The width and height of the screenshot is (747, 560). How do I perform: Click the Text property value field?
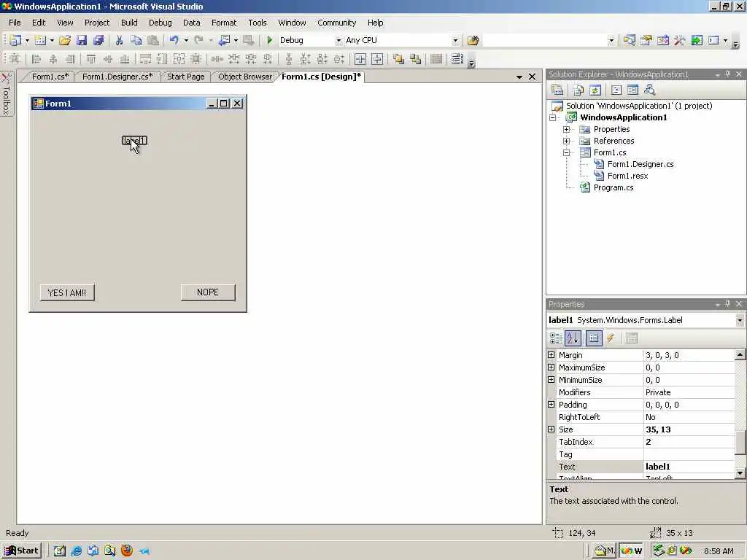[689, 467]
